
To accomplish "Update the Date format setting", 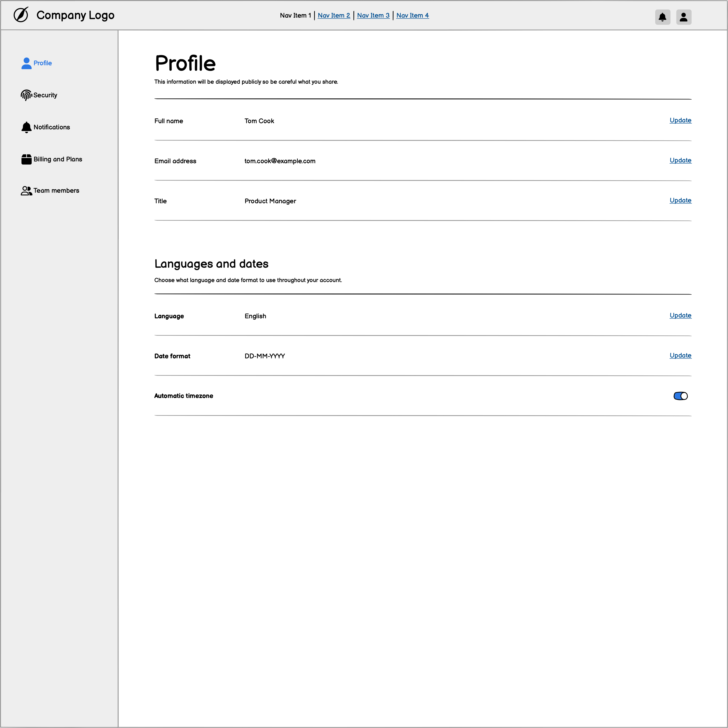I will click(x=680, y=355).
